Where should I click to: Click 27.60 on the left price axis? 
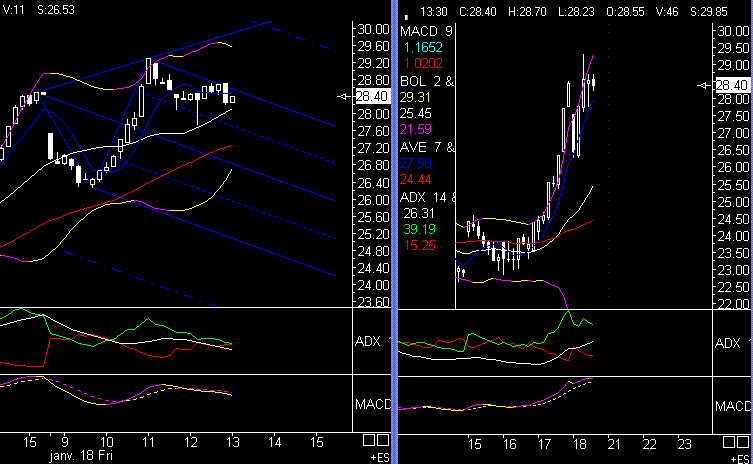[x=374, y=131]
